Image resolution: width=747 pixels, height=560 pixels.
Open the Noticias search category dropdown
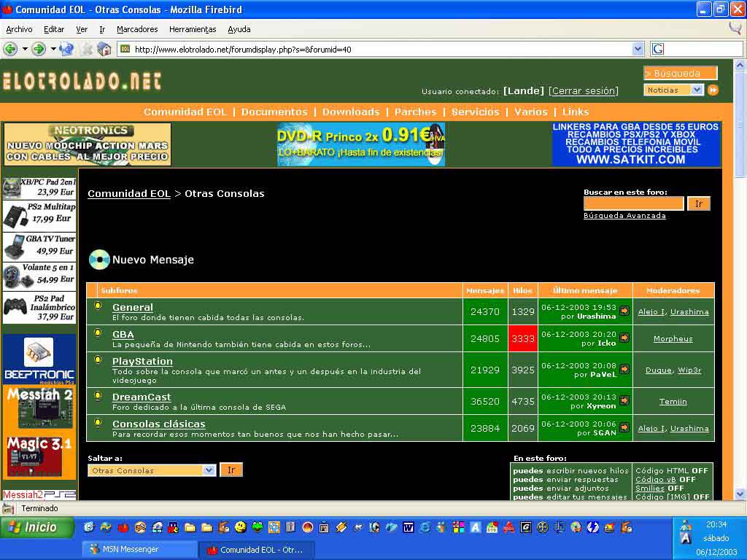tap(697, 90)
